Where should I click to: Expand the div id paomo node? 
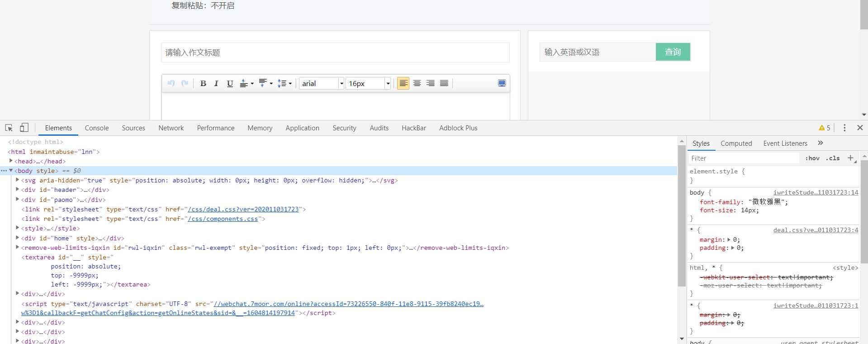(17, 199)
